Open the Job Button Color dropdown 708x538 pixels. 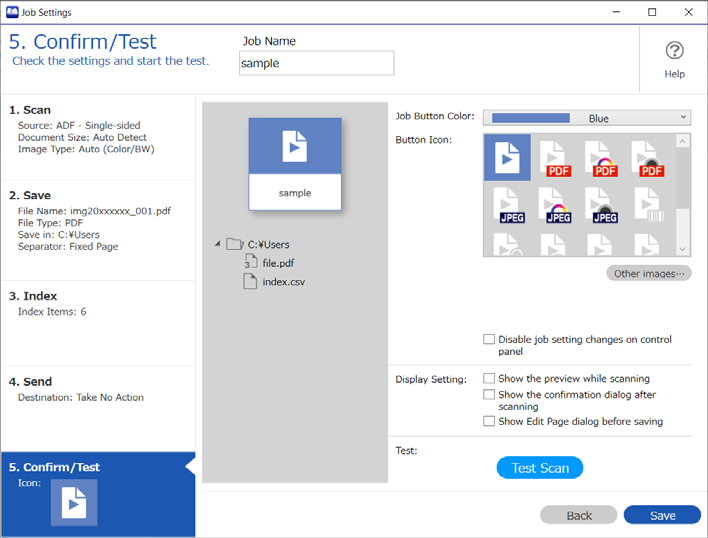click(587, 118)
